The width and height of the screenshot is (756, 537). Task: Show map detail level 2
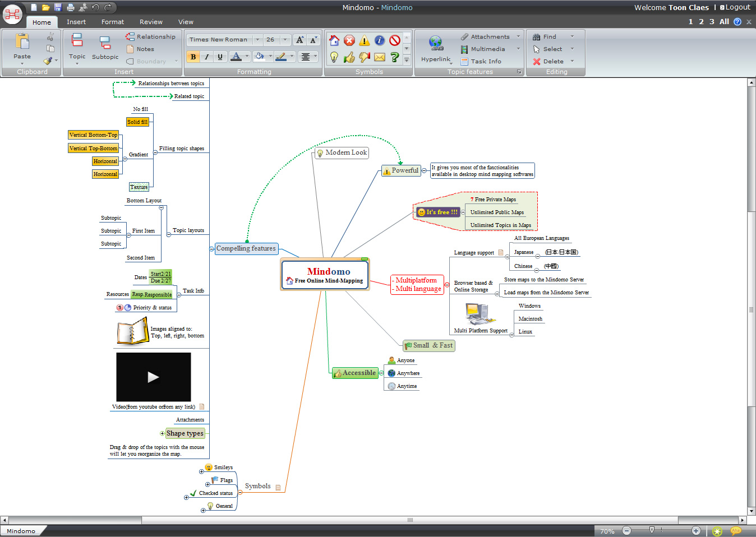tap(701, 22)
